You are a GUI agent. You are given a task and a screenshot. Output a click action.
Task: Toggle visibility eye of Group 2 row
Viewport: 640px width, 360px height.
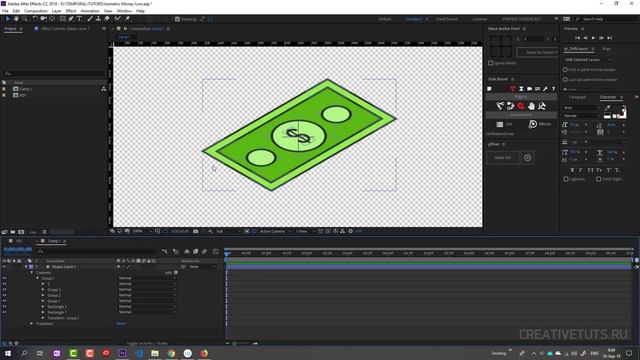click(4, 296)
